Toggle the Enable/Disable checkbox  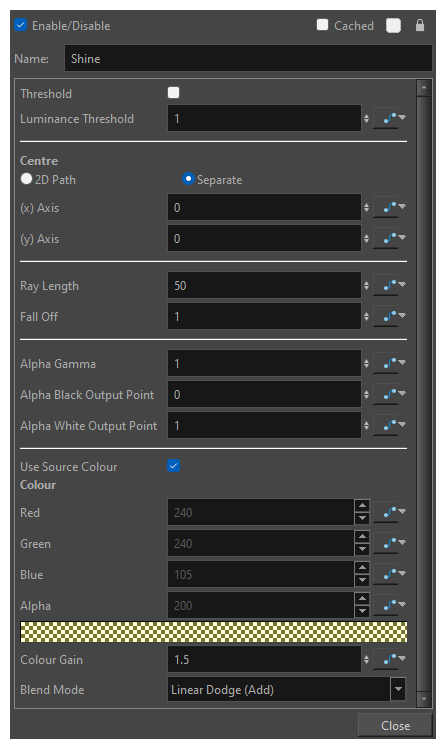pyautogui.click(x=21, y=25)
